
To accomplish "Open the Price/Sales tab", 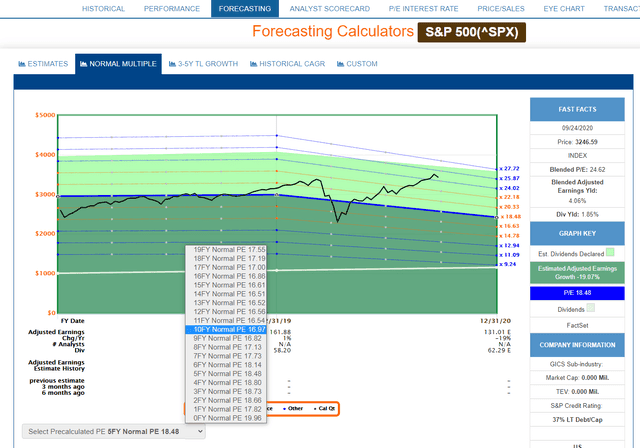I will [501, 9].
